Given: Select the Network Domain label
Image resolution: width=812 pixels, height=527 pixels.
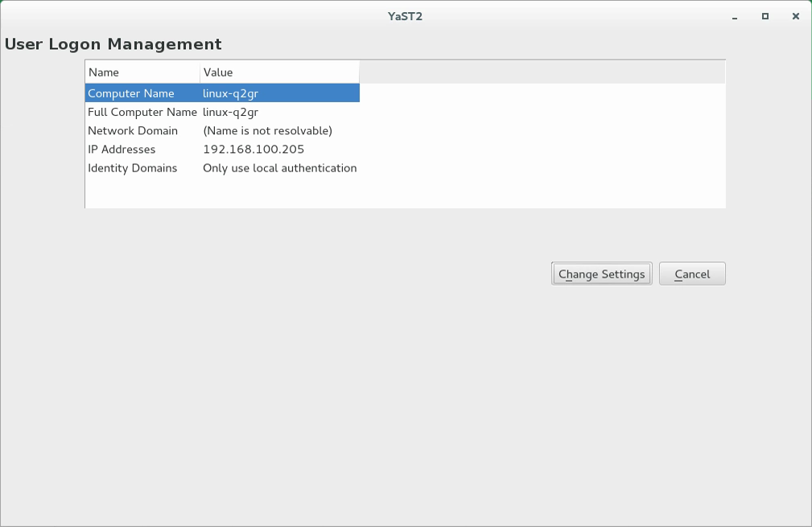Looking at the screenshot, I should point(133,130).
